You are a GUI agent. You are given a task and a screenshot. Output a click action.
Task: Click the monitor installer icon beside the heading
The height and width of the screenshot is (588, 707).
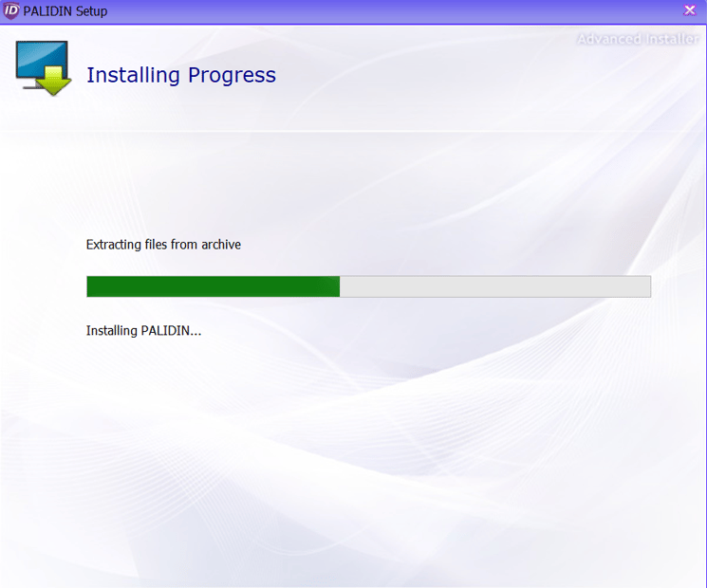point(43,68)
